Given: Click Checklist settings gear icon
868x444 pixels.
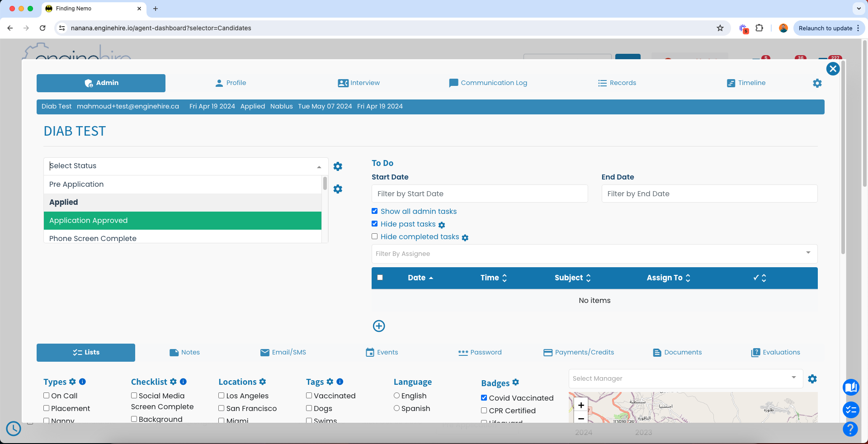Looking at the screenshot, I should [173, 382].
